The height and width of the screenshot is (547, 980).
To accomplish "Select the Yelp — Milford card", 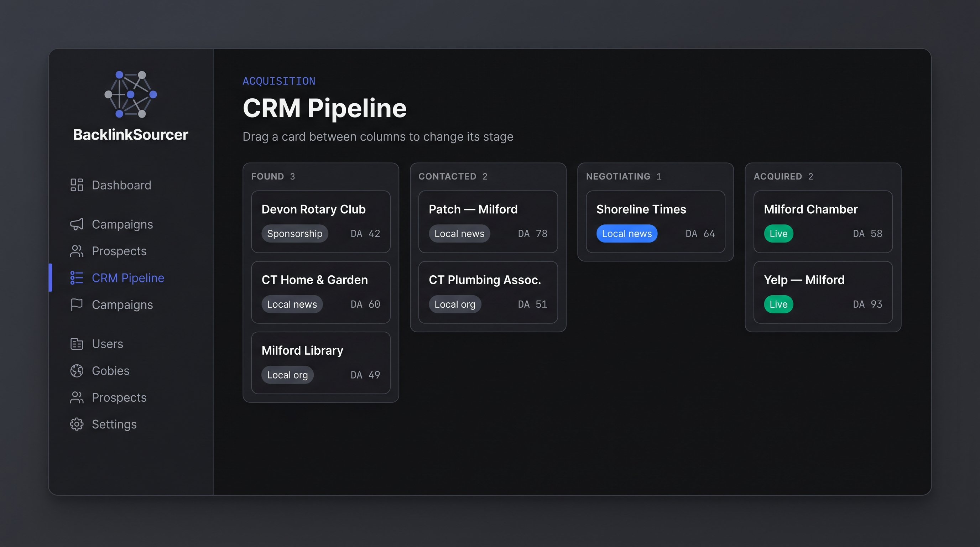I will point(823,292).
